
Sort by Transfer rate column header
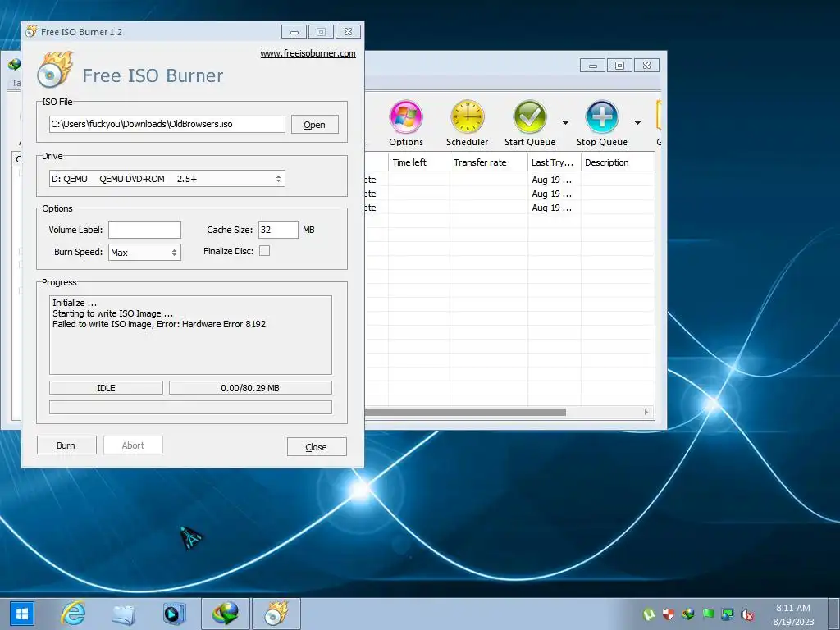tap(489, 162)
